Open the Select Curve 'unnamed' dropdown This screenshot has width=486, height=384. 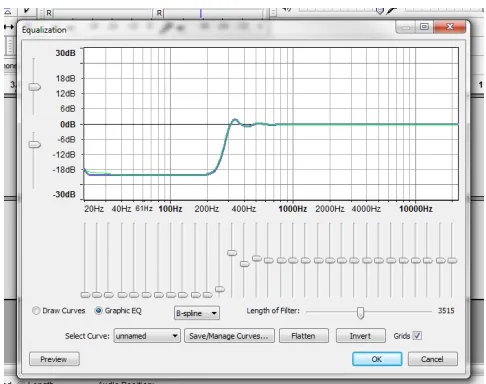147,336
